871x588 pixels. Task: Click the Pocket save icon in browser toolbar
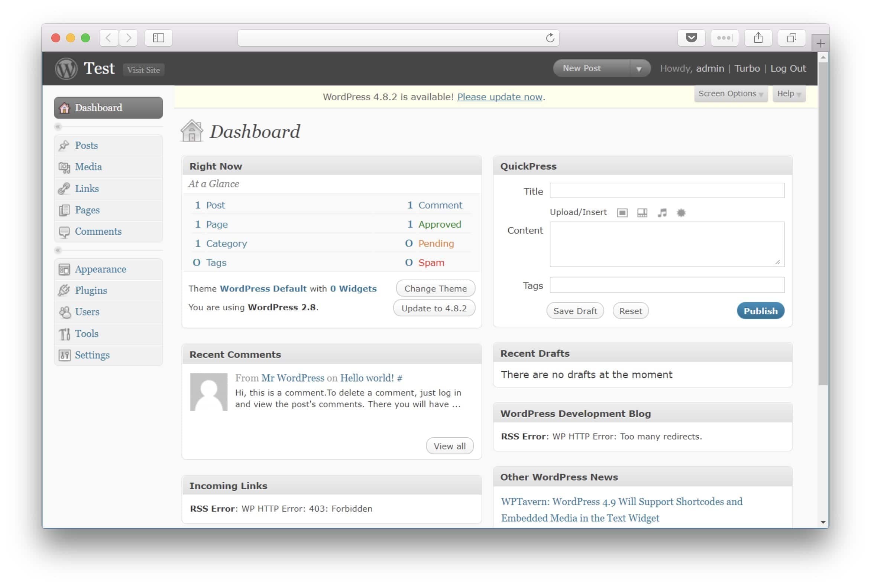(x=691, y=38)
